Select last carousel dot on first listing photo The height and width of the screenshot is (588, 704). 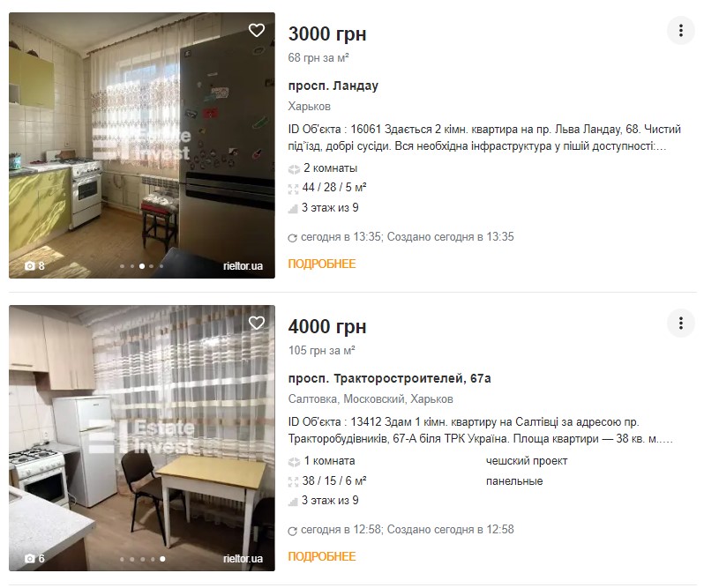[x=161, y=265]
